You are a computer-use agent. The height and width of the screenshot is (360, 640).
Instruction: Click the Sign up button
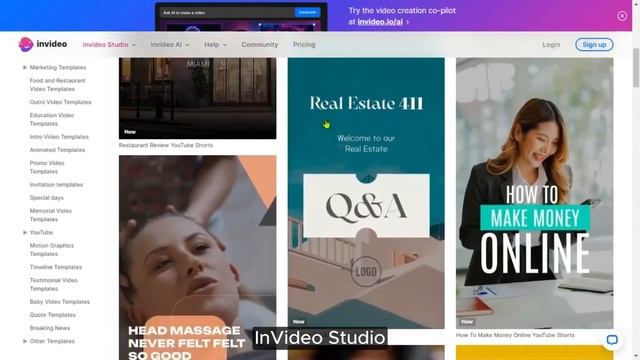[x=594, y=44]
